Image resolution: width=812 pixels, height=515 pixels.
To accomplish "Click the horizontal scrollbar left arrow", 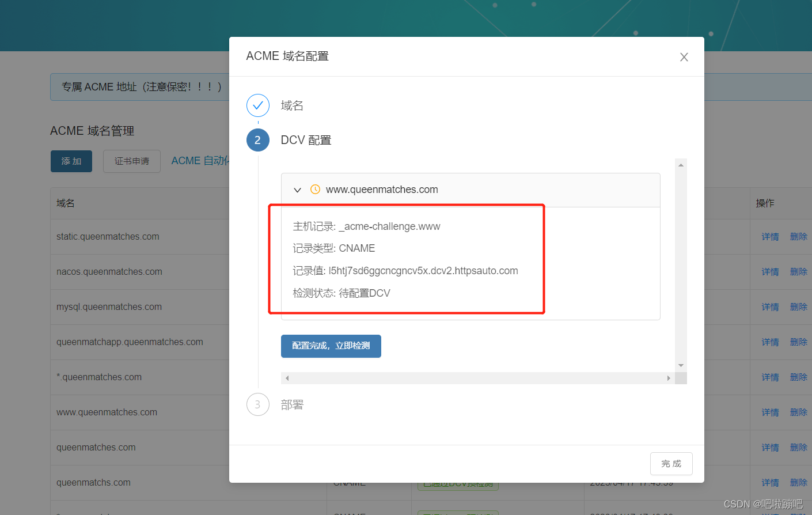I will [x=287, y=378].
